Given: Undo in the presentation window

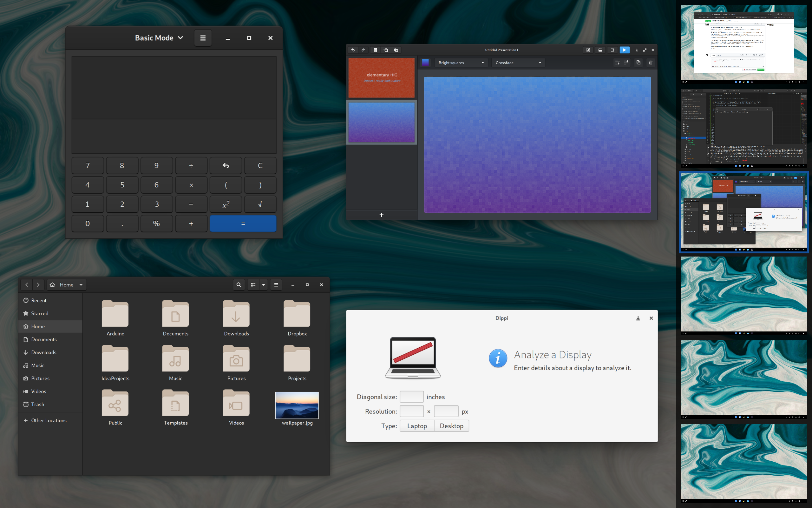Looking at the screenshot, I should (x=353, y=50).
